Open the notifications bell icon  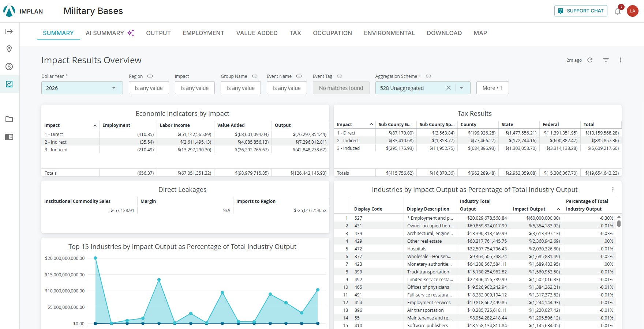click(618, 11)
